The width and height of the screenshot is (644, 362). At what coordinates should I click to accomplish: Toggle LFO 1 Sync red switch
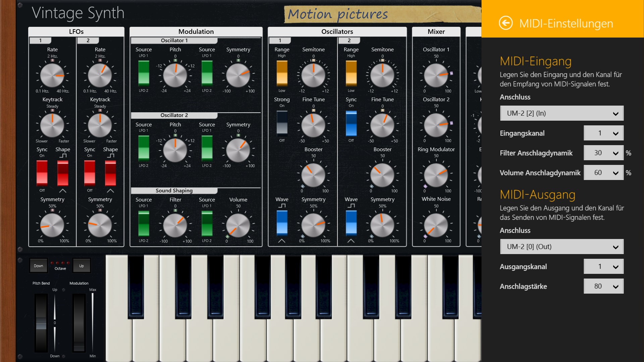pyautogui.click(x=42, y=173)
